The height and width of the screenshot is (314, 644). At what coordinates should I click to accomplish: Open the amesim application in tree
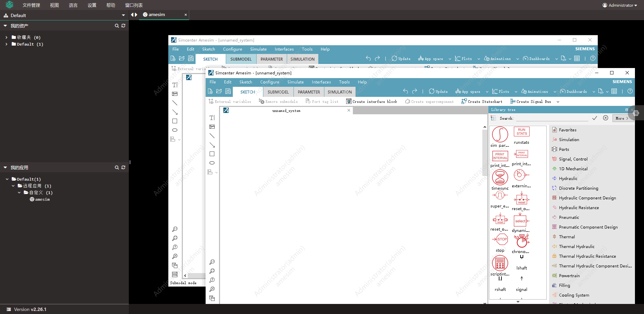40,199
